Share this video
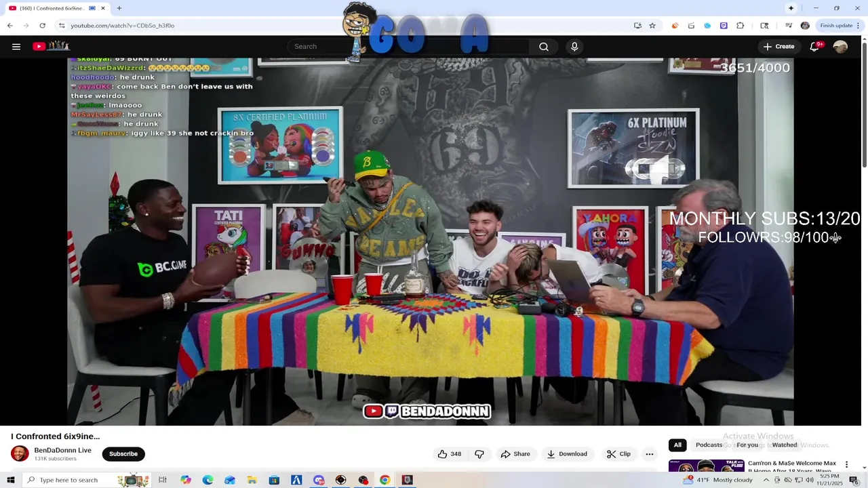Image resolution: width=868 pixels, height=488 pixels. [515, 454]
